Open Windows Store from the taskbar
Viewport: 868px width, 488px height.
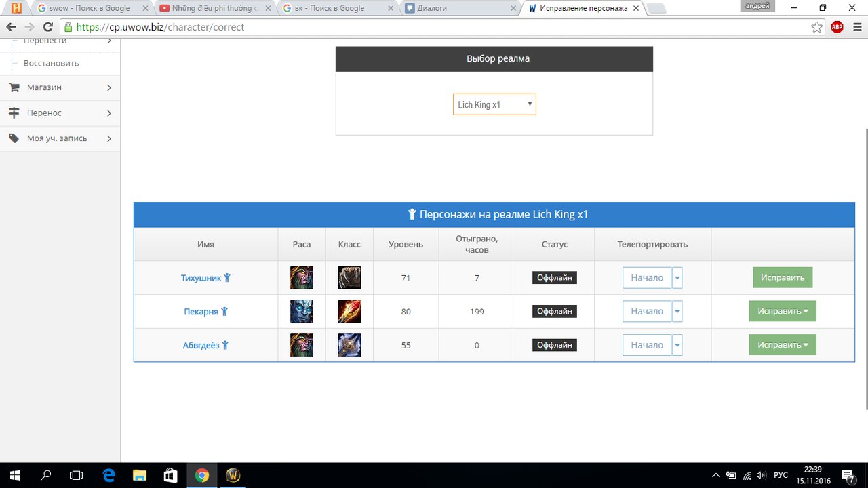coord(170,475)
